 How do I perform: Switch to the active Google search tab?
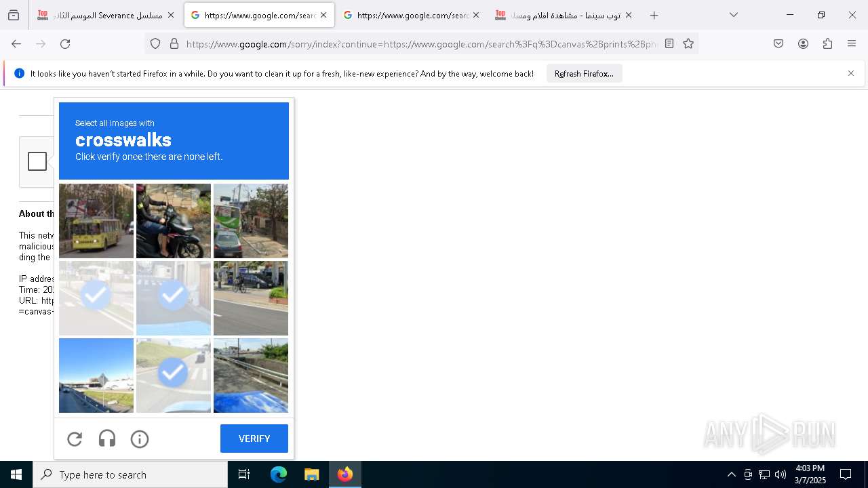coord(259,15)
